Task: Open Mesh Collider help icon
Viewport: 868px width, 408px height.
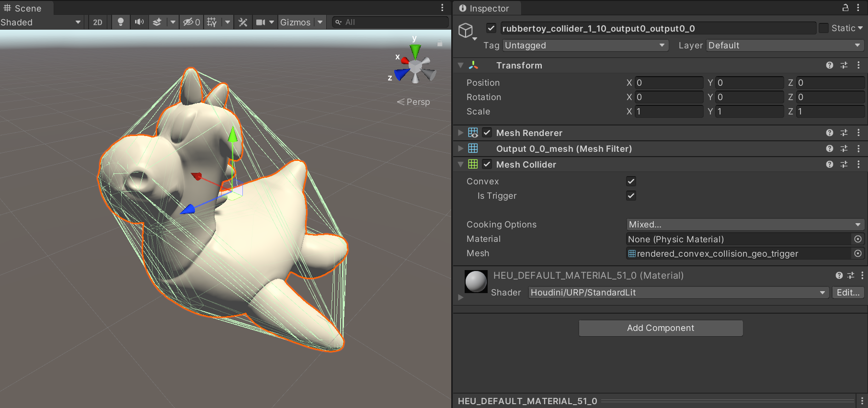Action: click(830, 164)
